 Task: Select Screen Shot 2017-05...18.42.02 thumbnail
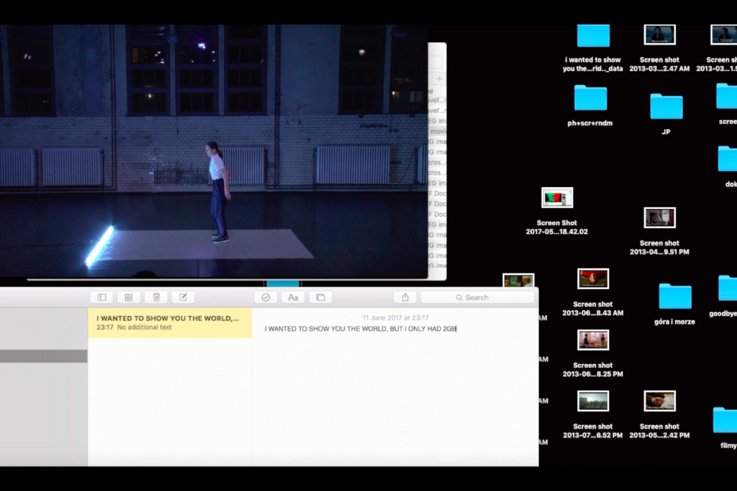(557, 197)
